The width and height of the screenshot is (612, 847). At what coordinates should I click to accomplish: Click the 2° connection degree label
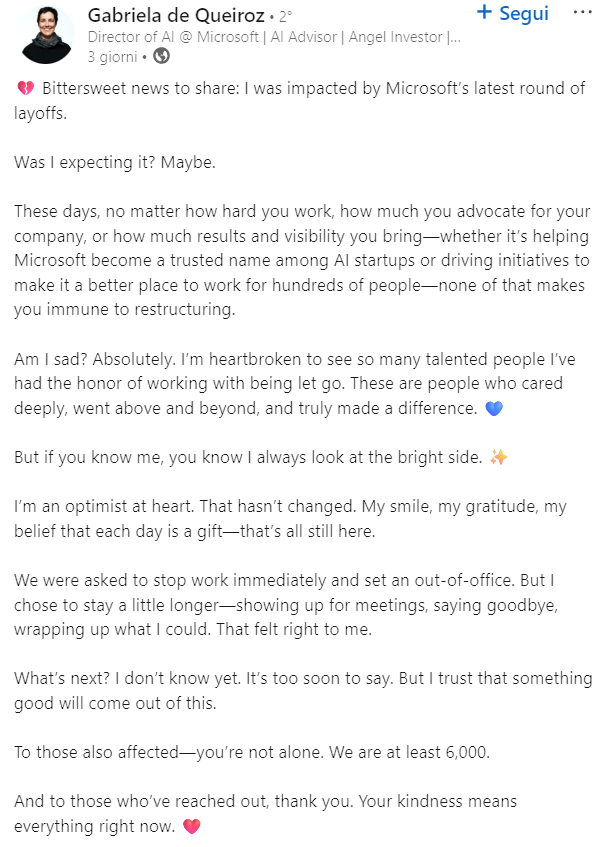[x=285, y=17]
